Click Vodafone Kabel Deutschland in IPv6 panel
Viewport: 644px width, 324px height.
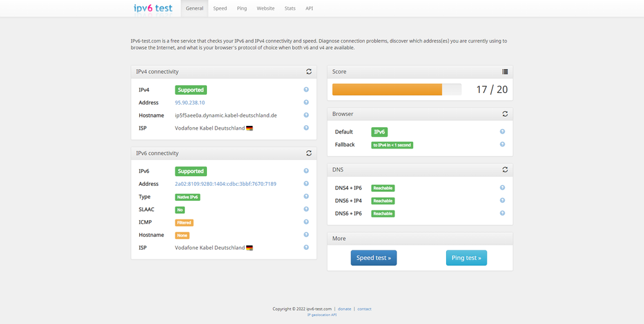(210, 248)
